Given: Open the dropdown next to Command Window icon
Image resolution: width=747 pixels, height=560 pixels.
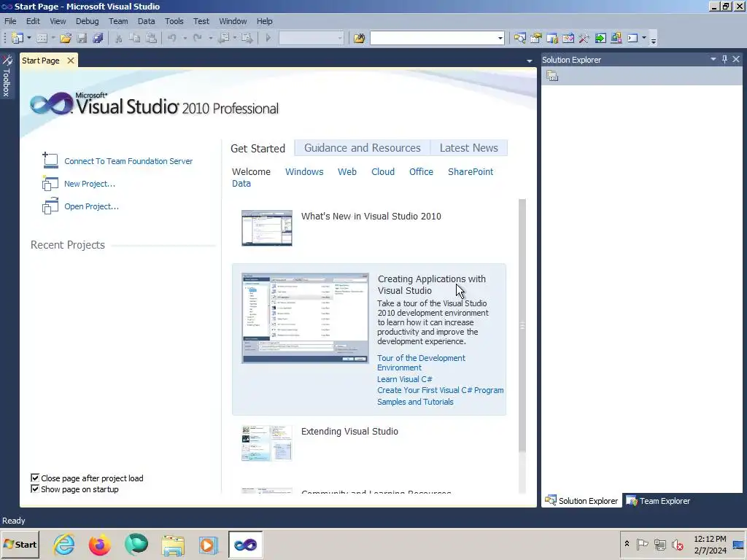Looking at the screenshot, I should pos(644,38).
